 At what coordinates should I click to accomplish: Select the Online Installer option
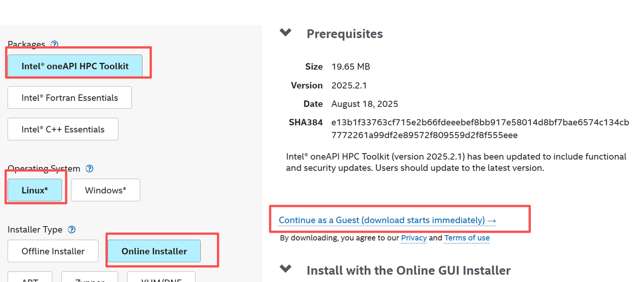154,251
